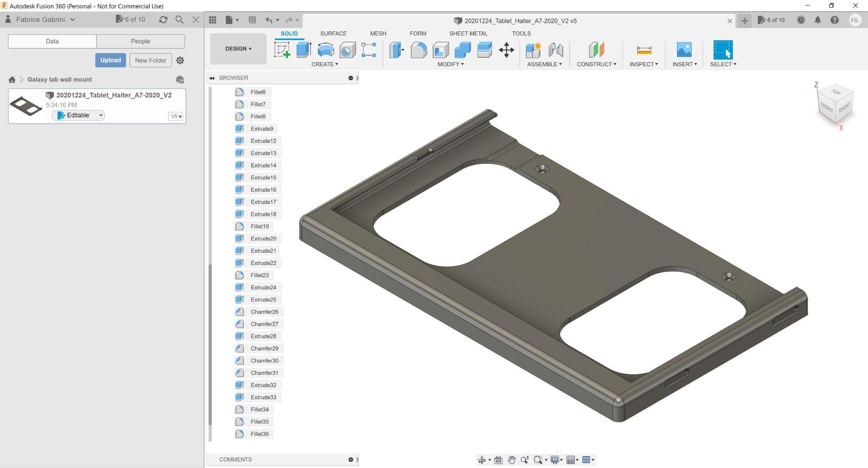
Task: Expand the MODIFY menu
Action: [x=451, y=64]
